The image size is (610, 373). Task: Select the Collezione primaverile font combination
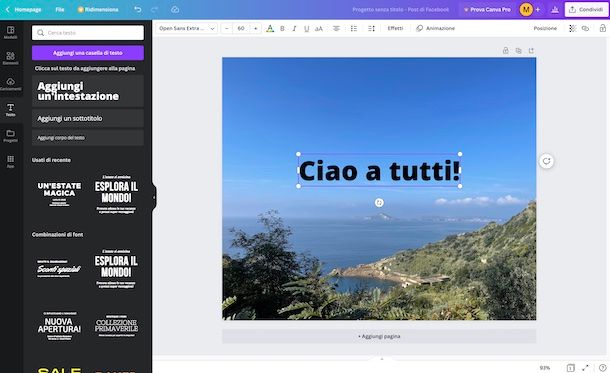tap(116, 326)
